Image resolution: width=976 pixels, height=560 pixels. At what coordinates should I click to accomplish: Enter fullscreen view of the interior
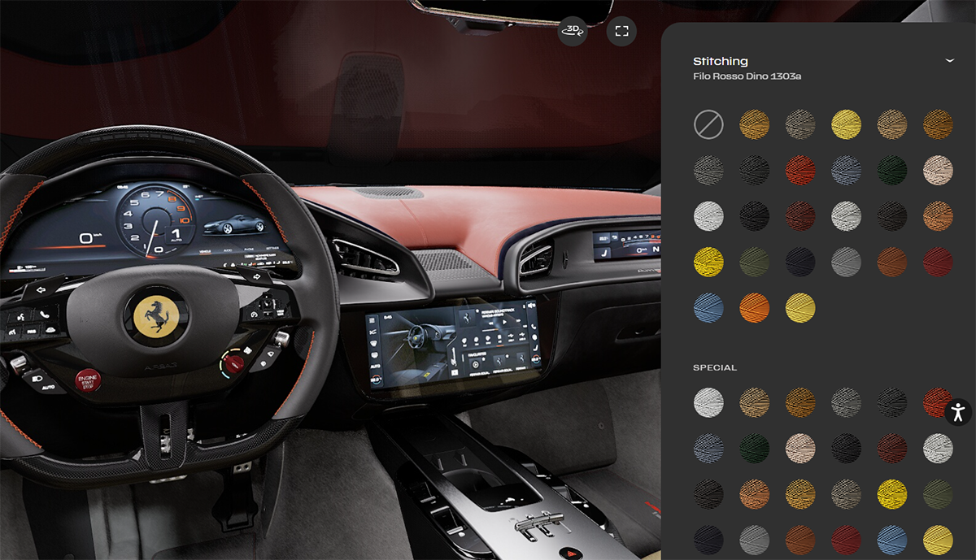coord(621,31)
